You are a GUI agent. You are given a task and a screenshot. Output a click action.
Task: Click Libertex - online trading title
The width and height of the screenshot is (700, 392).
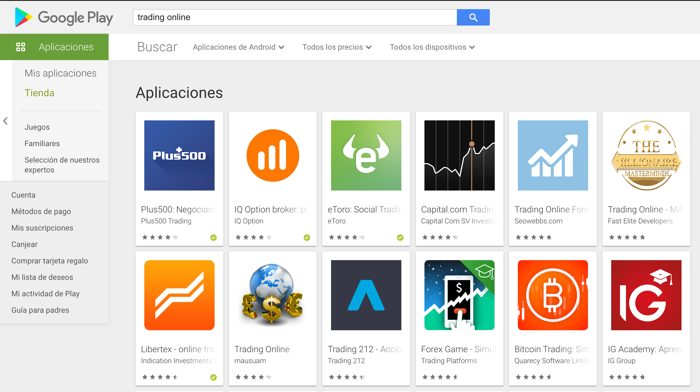pyautogui.click(x=179, y=349)
